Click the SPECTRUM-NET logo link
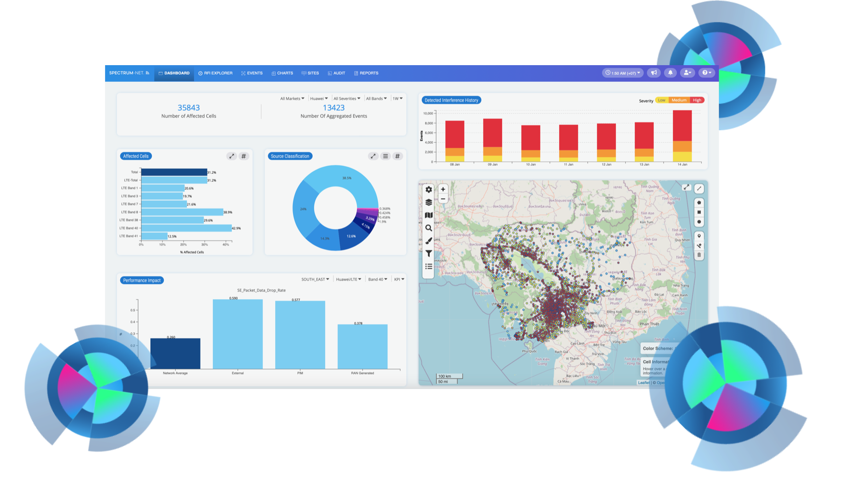The image size is (844, 504). [x=129, y=73]
